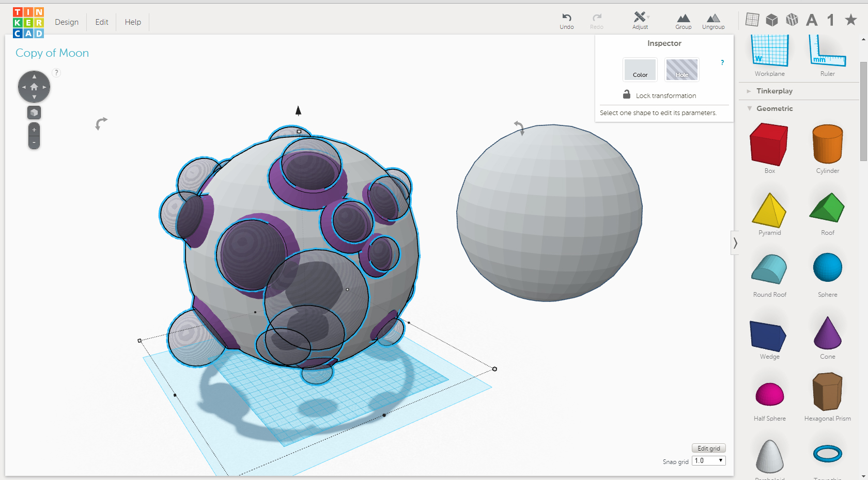Viewport: 868px width, 480px height.
Task: Click the black height arrow handle above moon
Action: pyautogui.click(x=298, y=110)
